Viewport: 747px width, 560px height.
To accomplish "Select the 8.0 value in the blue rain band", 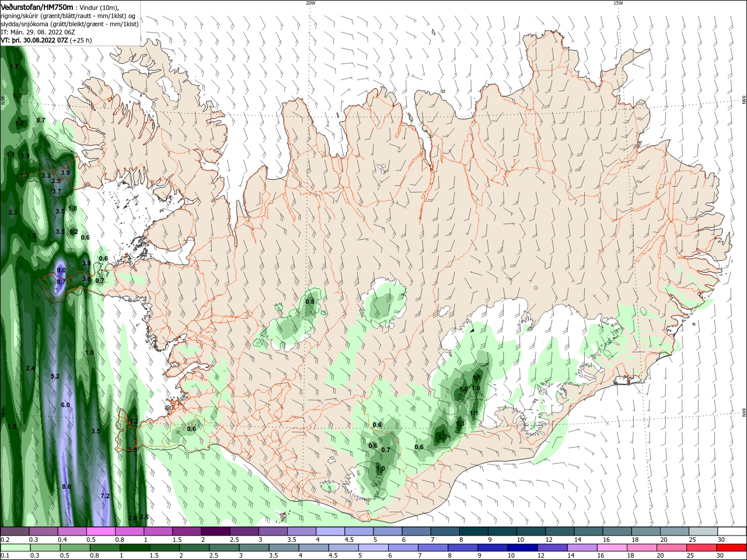I will coord(66,487).
